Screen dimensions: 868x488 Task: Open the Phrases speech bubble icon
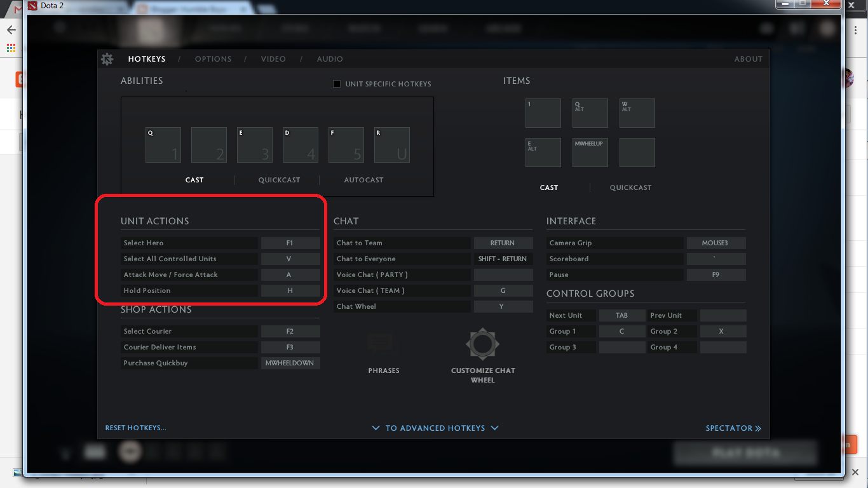point(380,343)
